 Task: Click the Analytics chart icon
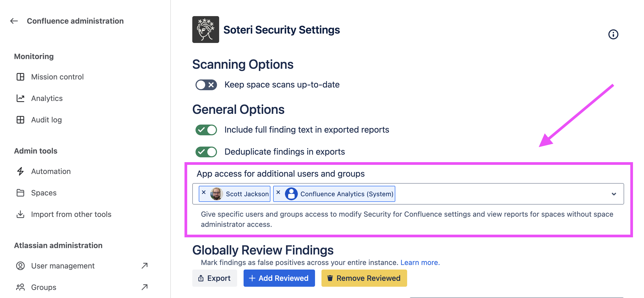pyautogui.click(x=20, y=98)
